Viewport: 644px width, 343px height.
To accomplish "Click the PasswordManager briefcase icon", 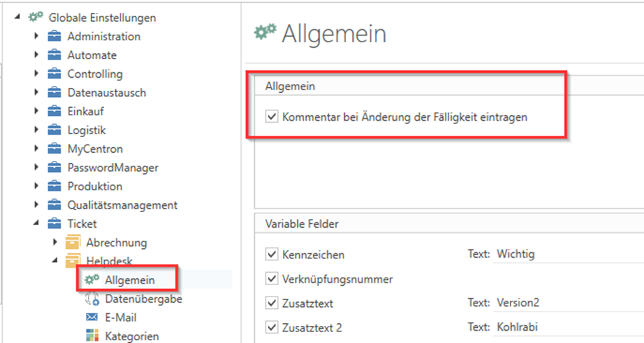I will [x=55, y=168].
